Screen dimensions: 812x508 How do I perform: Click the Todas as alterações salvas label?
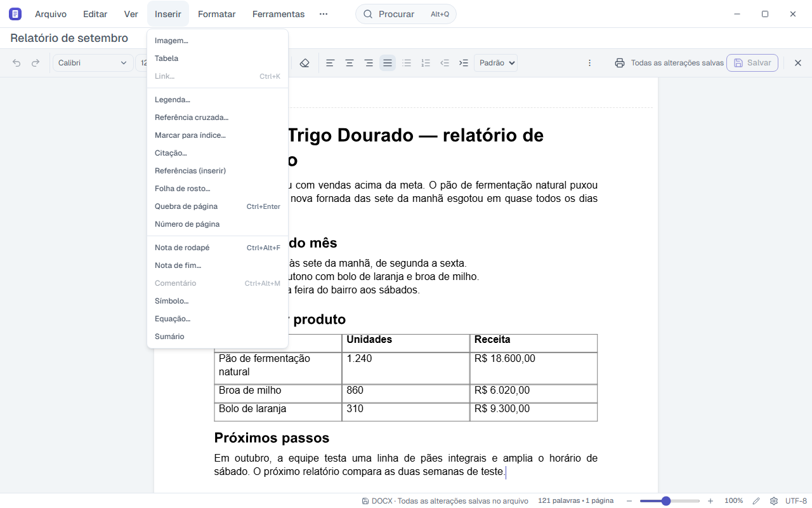[677, 63]
